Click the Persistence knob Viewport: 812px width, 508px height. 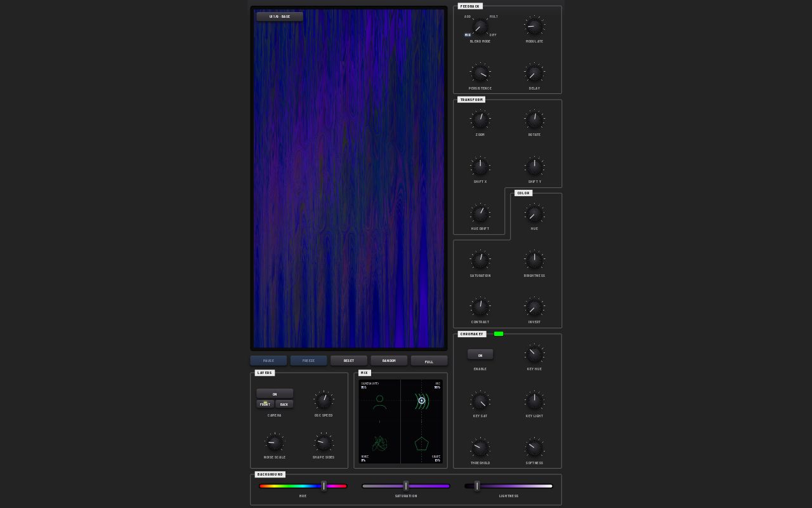pyautogui.click(x=480, y=74)
